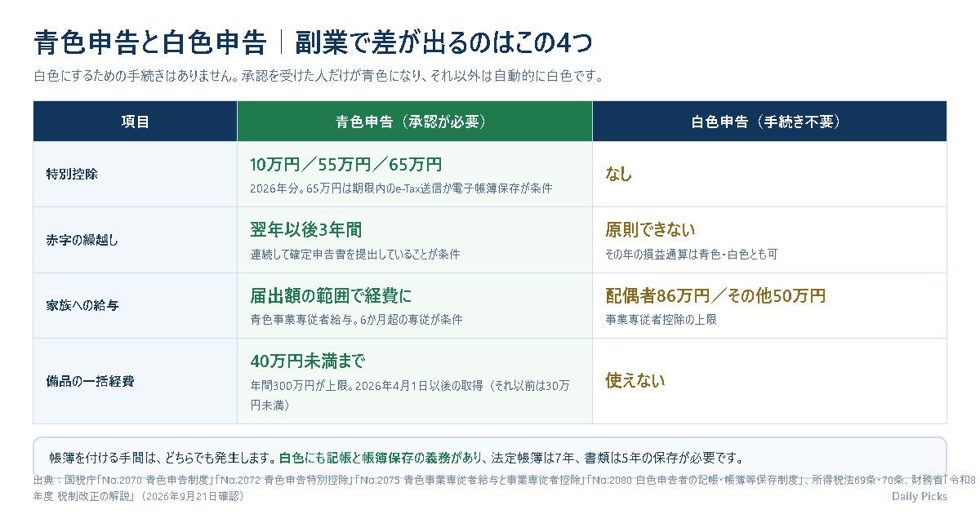Image resolution: width=980 pixels, height=514 pixels.
Task: Click the 'Daily Picks' credit
Action: coord(920,495)
